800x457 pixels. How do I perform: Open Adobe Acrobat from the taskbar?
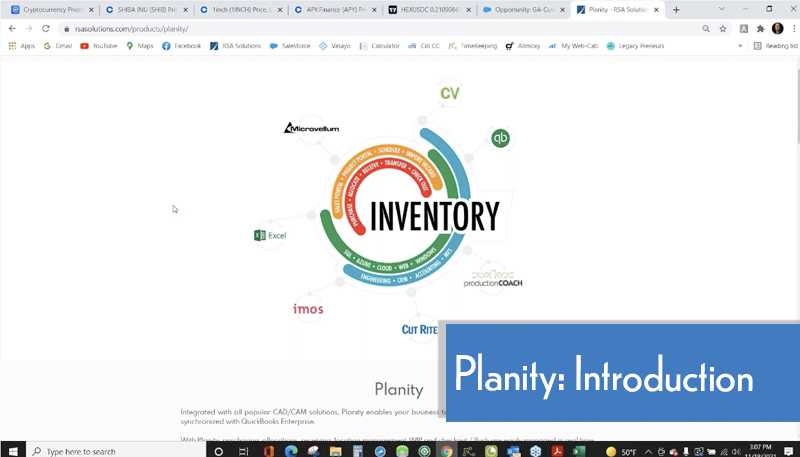coord(557,451)
